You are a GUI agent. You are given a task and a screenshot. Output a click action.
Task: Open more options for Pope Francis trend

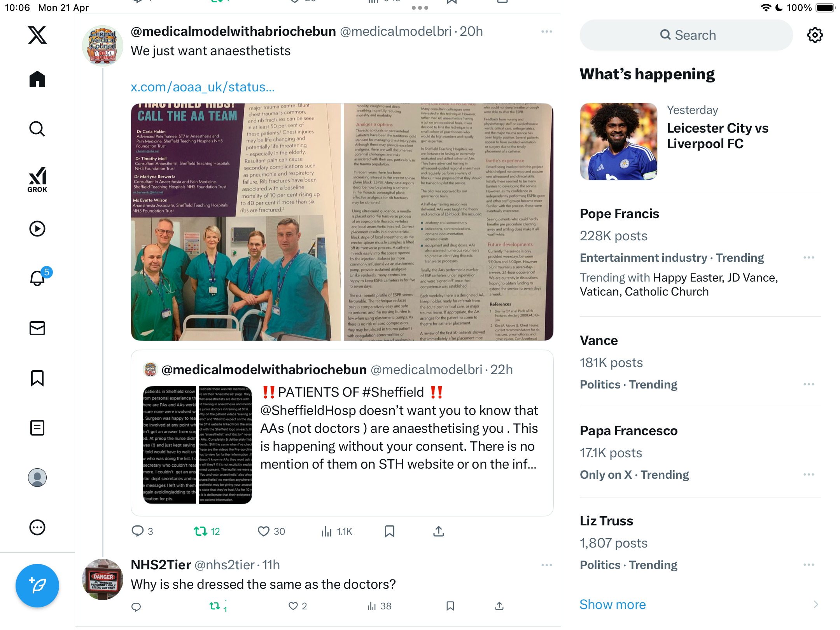(809, 257)
